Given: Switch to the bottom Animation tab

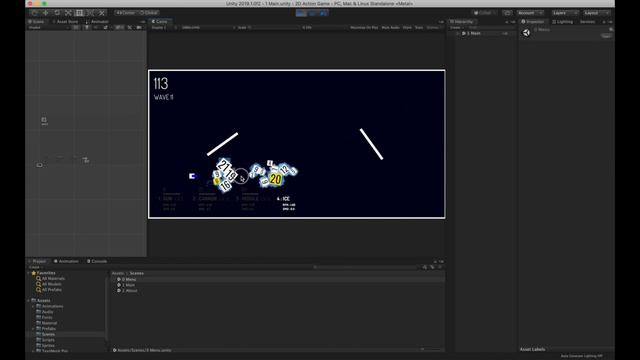Looking at the screenshot, I should point(66,261).
